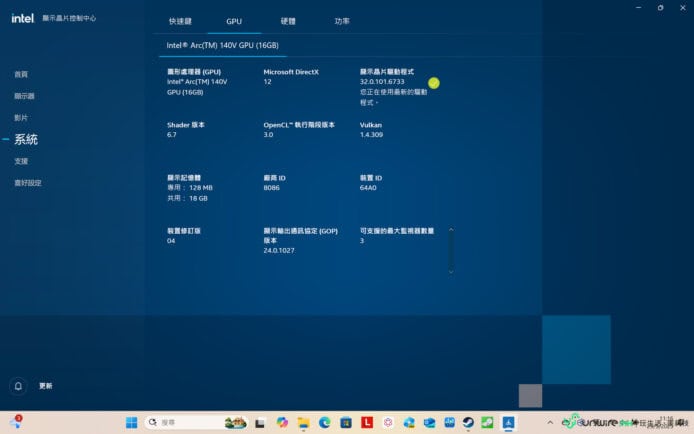694x434 pixels.
Task: Click device ID value 64A0
Action: [x=368, y=188]
